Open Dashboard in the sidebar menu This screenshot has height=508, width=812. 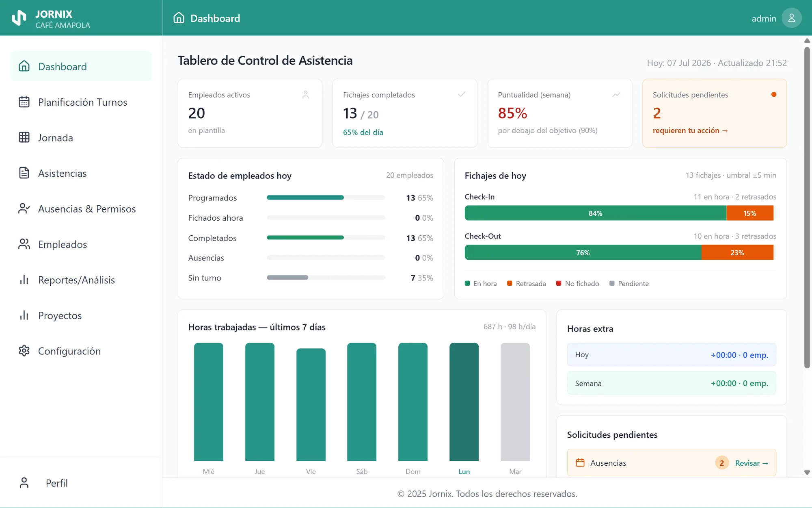click(x=81, y=66)
